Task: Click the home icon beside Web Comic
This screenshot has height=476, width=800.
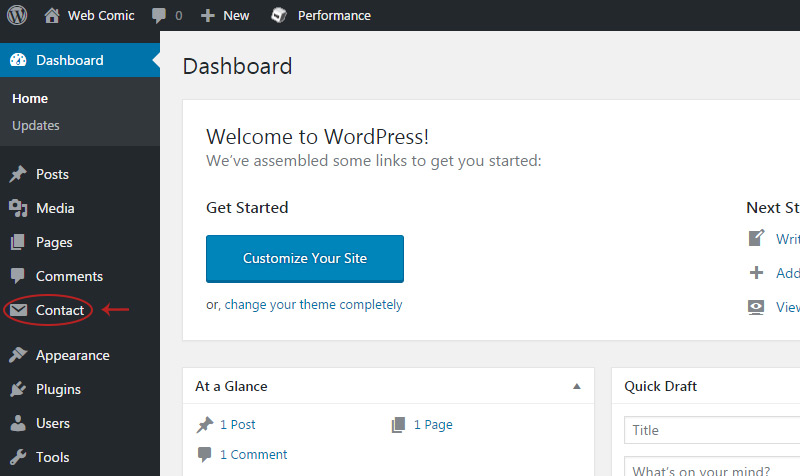Action: [52, 15]
